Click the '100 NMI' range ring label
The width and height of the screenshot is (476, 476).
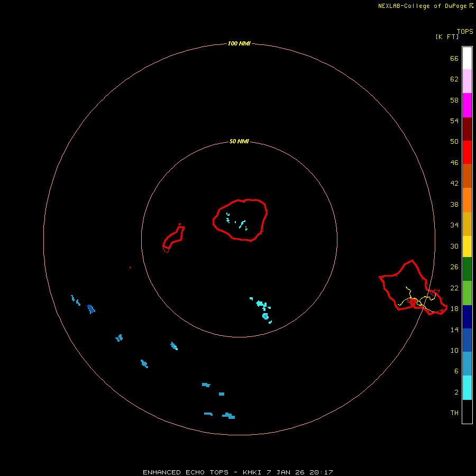coord(239,43)
